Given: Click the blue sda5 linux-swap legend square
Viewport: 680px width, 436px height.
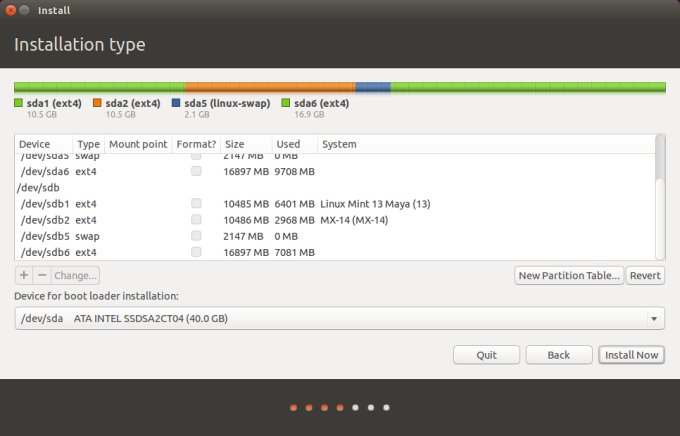Looking at the screenshot, I should click(x=176, y=103).
